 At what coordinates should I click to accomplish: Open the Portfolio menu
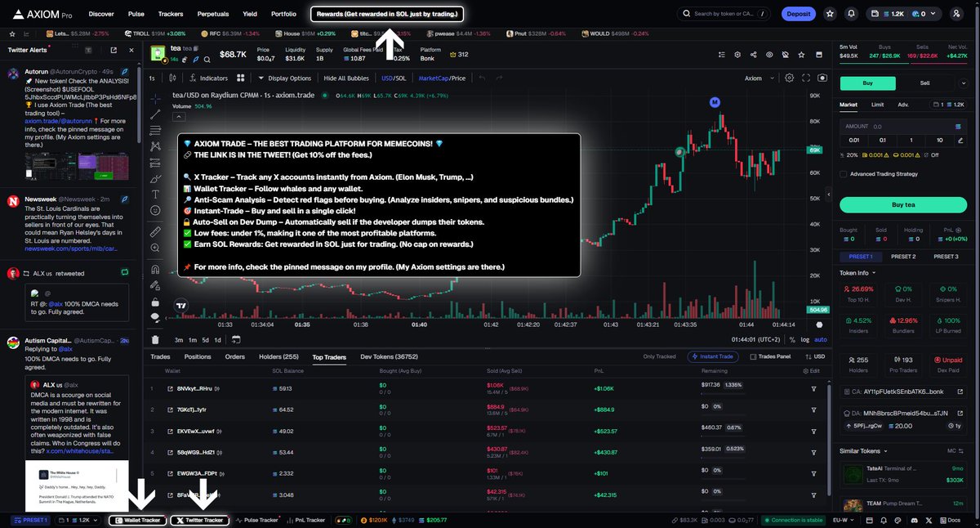click(283, 14)
